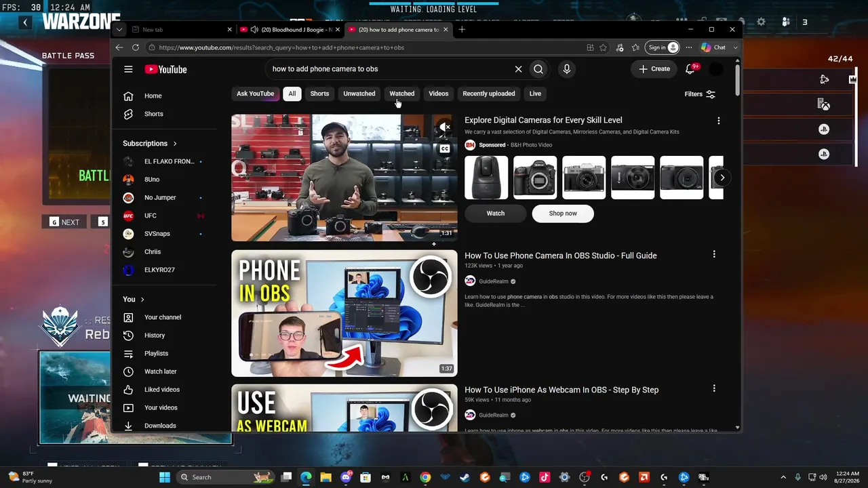Open the UFC subscription channel
868x488 pixels.
coord(151,216)
